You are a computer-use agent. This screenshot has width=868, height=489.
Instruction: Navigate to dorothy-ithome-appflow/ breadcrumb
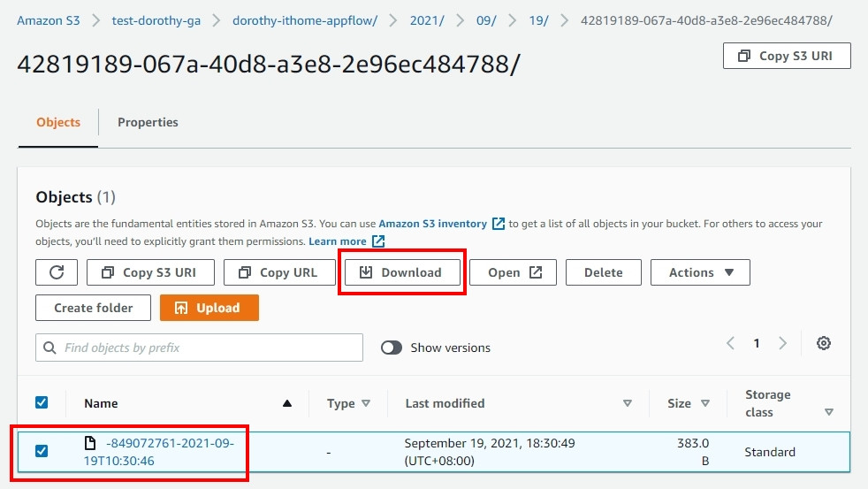click(304, 21)
